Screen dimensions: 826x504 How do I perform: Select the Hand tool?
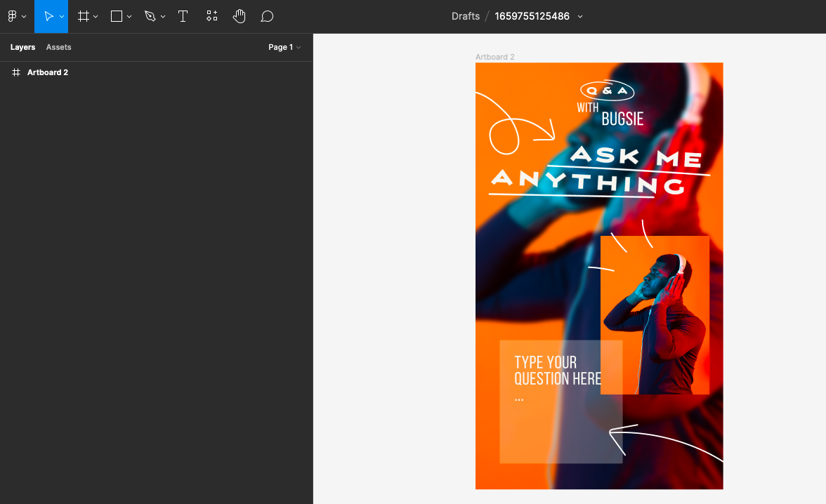tap(240, 16)
